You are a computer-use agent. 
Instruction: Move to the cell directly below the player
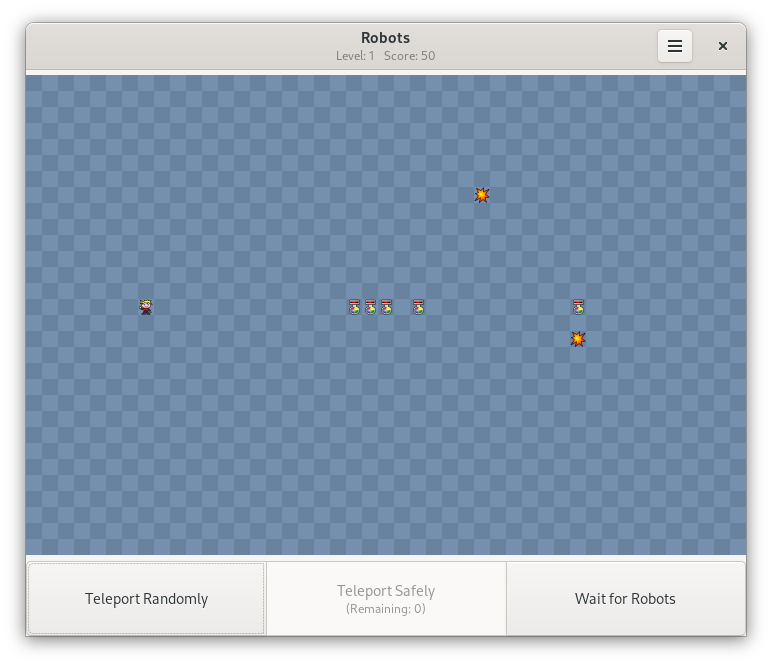tap(146, 323)
